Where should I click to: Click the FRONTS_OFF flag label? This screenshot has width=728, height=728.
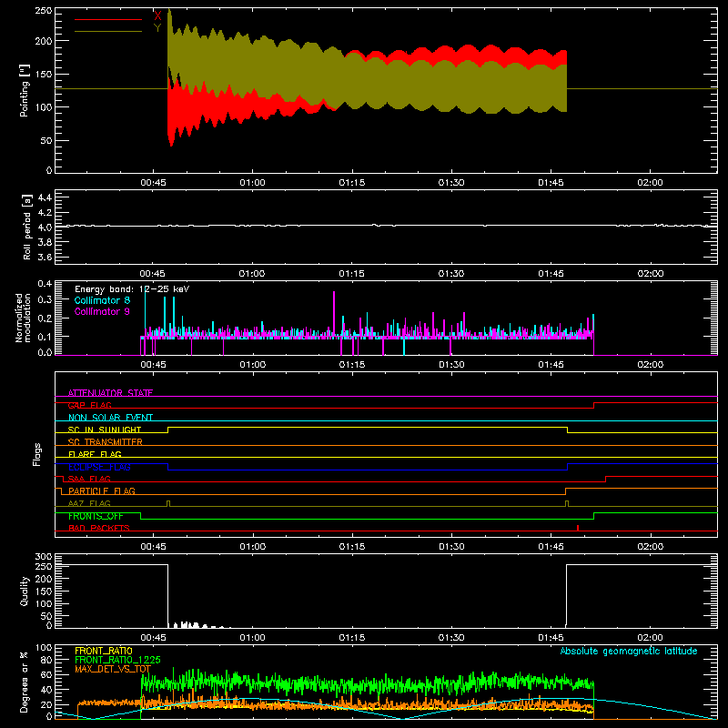tap(96, 516)
